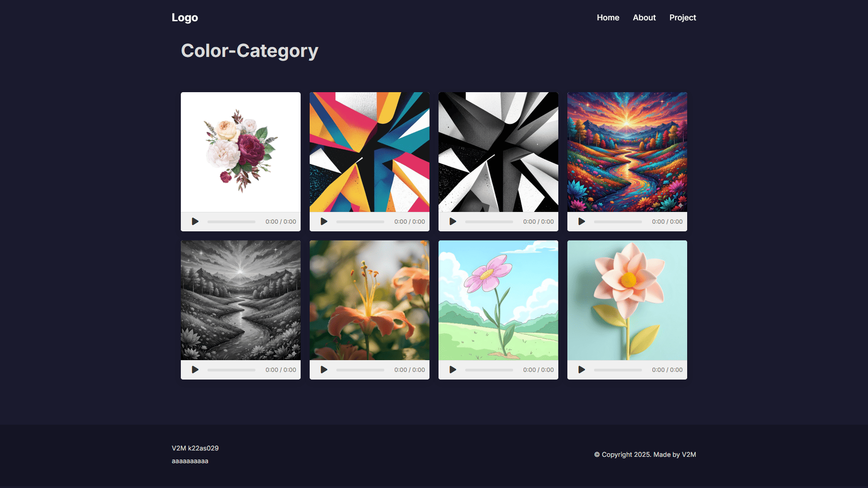Click the Logo in the header
Image resolution: width=868 pixels, height=488 pixels.
pyautogui.click(x=185, y=18)
